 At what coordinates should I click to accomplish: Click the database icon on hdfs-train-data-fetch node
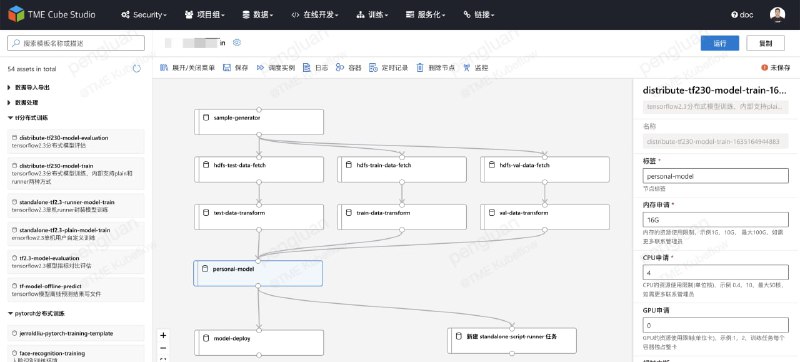349,165
